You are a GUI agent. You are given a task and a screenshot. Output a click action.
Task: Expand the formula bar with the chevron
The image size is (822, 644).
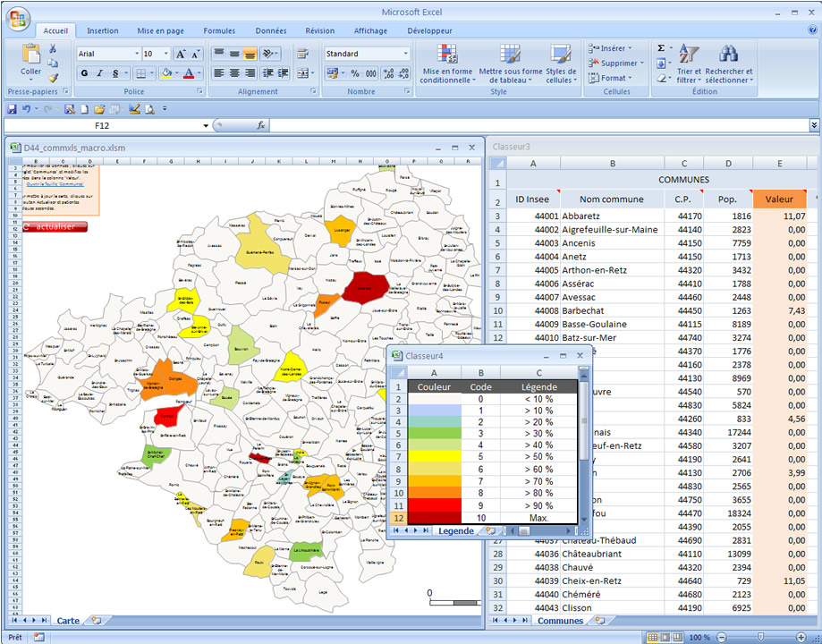tap(814, 125)
